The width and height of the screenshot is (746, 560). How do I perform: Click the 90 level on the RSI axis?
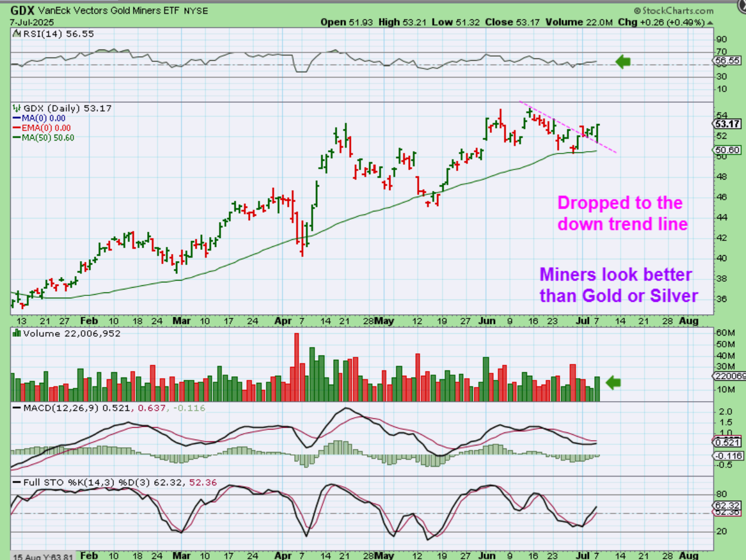[721, 40]
